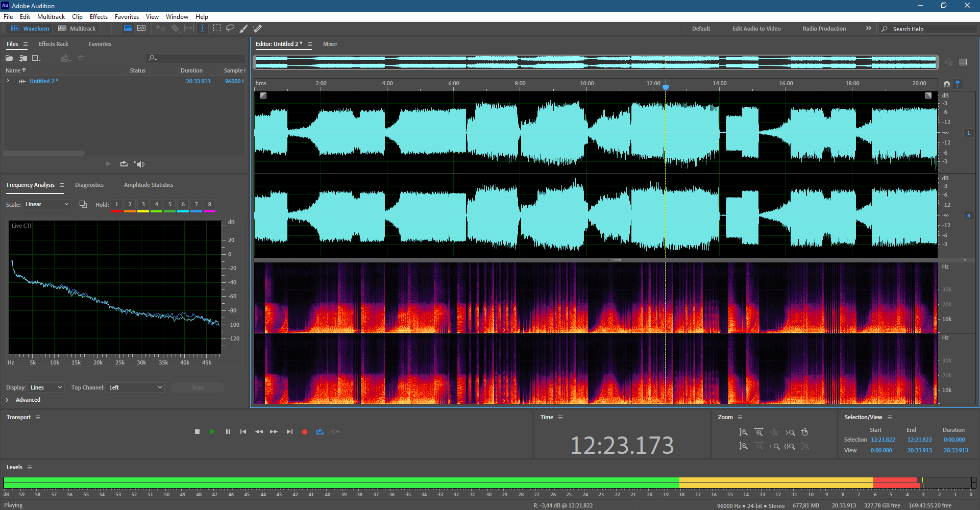Switch to the Amplitude Statistics tab
The height and width of the screenshot is (510, 980).
click(x=148, y=185)
